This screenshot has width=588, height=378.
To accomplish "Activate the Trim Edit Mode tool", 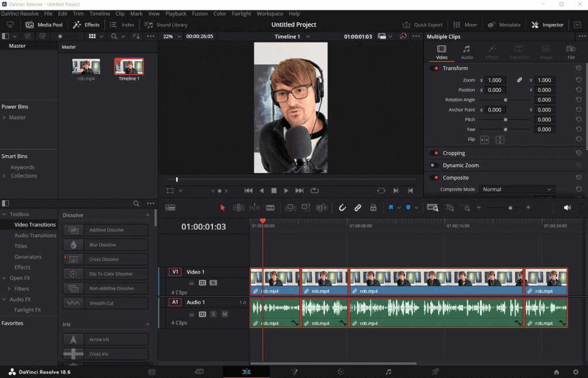I will pyautogui.click(x=238, y=207).
